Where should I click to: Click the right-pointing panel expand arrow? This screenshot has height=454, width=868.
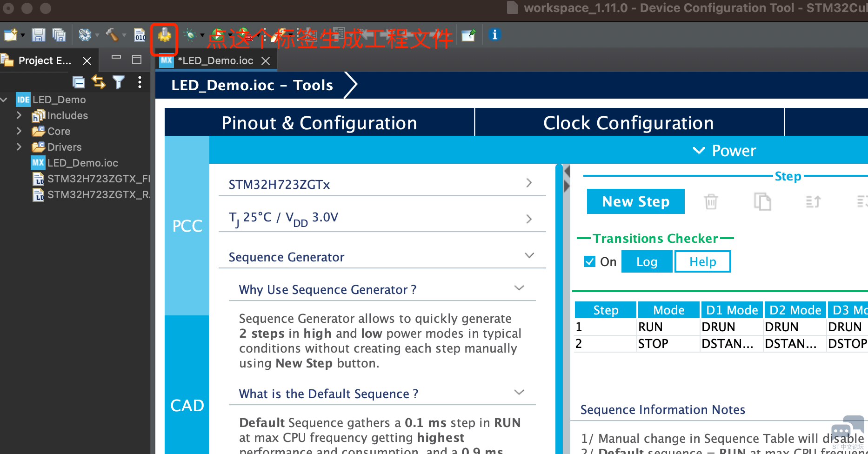567,186
